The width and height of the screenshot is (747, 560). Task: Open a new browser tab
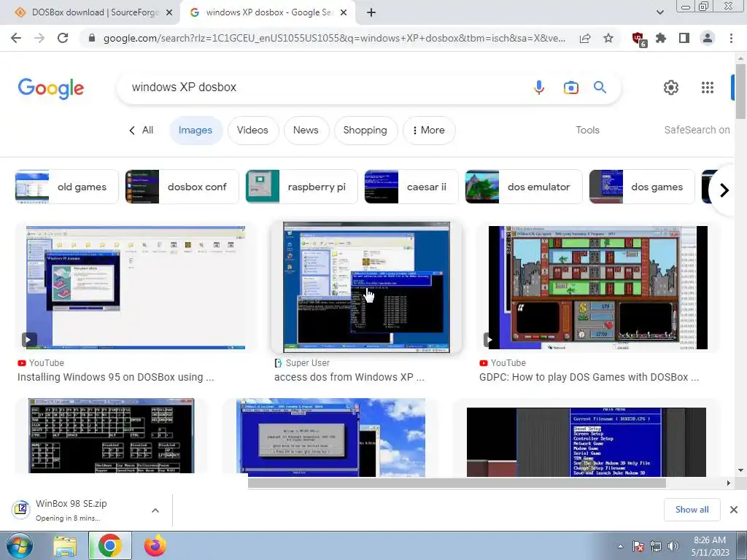tap(371, 12)
